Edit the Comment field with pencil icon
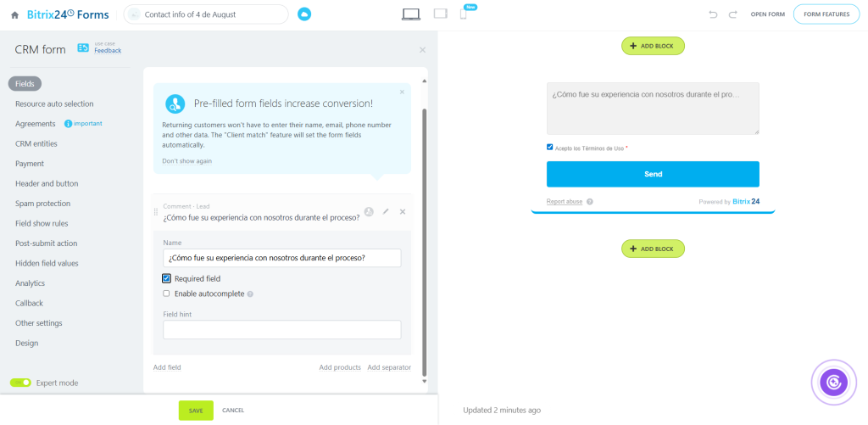The width and height of the screenshot is (868, 425). coord(386,211)
